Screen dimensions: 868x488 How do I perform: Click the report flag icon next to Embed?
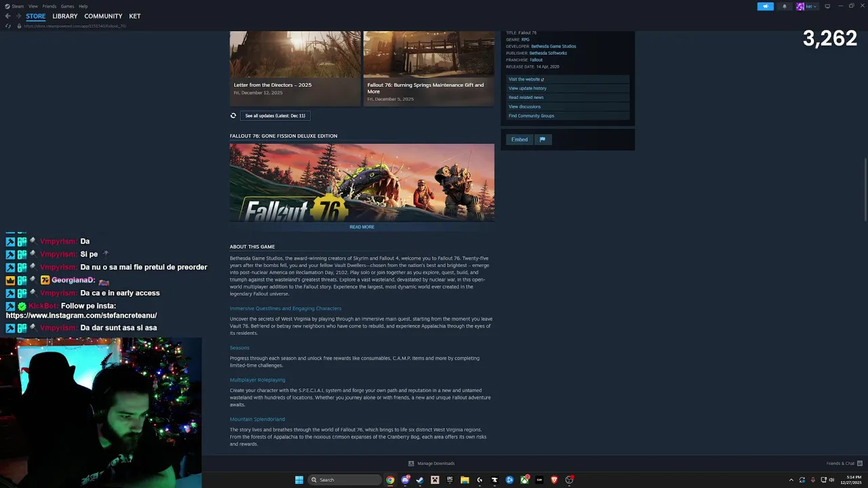542,140
